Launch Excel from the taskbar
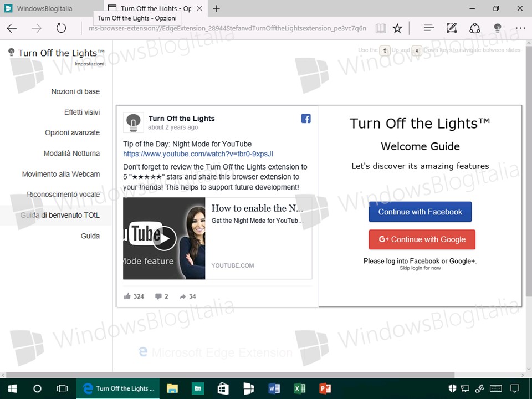This screenshot has width=532, height=399. 300,388
